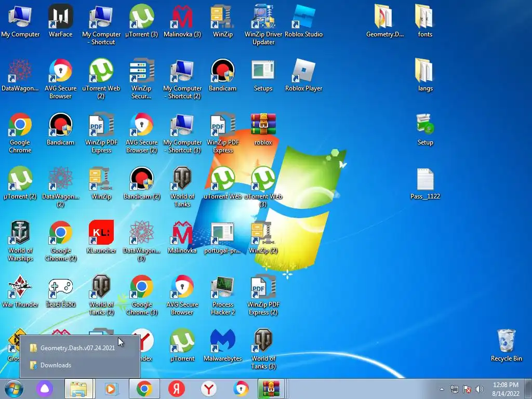Select the roblox WinRAR archive

click(263, 129)
